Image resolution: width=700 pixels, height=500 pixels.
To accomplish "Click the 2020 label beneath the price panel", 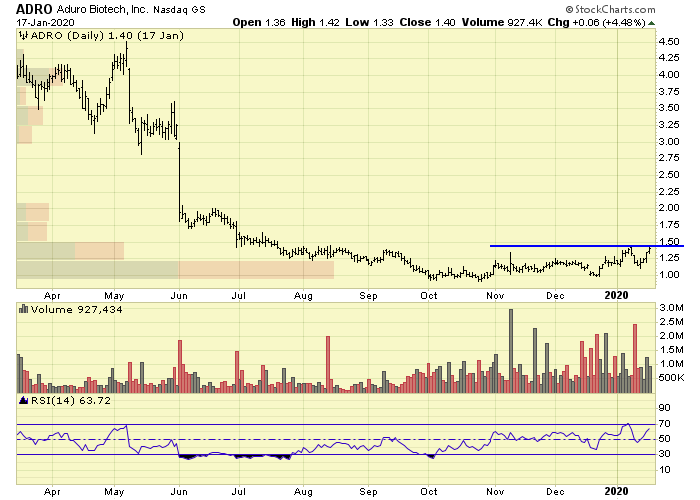I will tap(616, 295).
